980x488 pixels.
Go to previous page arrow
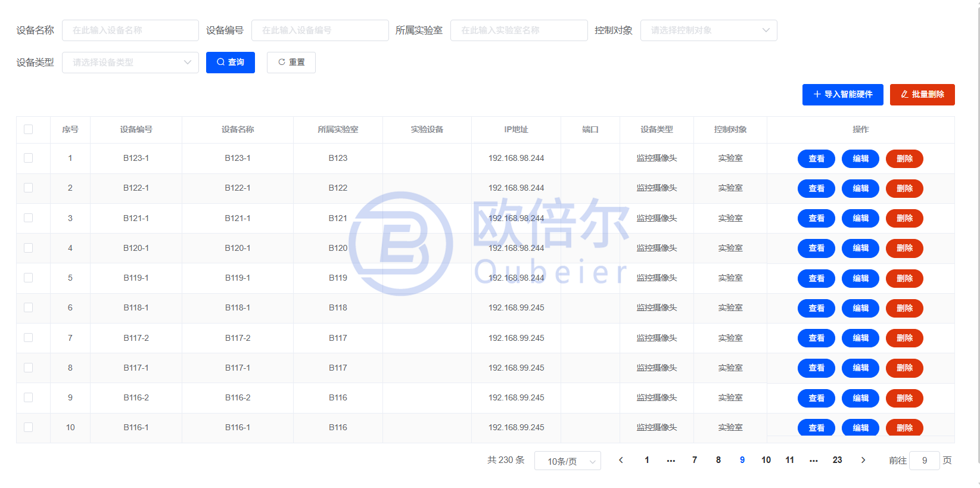(x=621, y=460)
